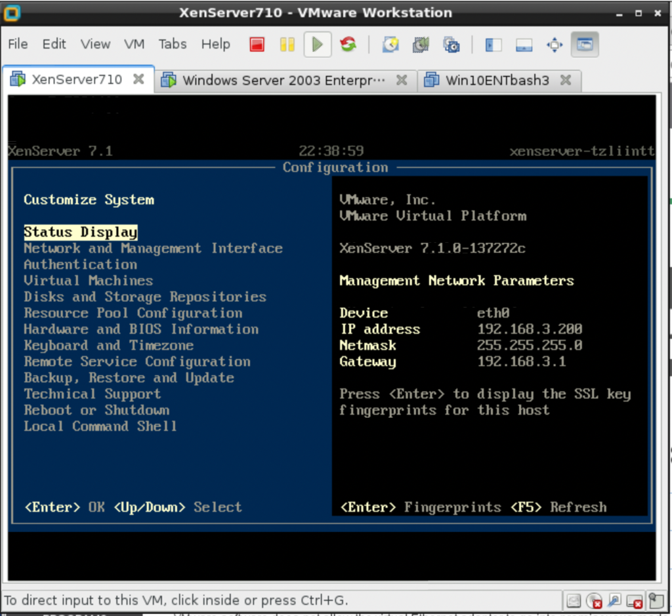The height and width of the screenshot is (616, 672).
Task: Select Hardware and BIOS Information entry
Action: coord(141,329)
